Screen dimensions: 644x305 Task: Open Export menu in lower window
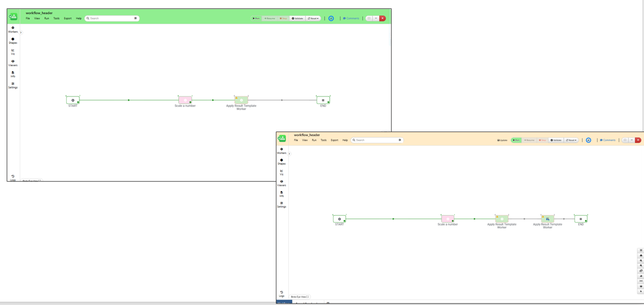pos(334,140)
